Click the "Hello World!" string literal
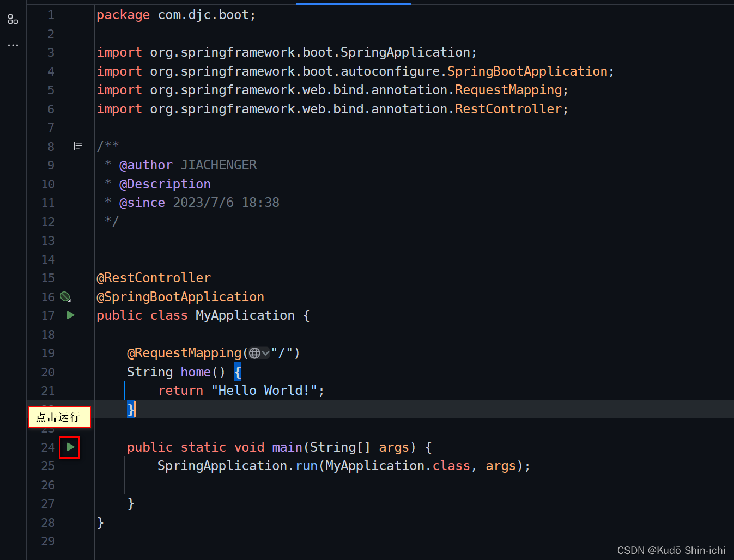Image resolution: width=734 pixels, height=560 pixels. tap(264, 391)
